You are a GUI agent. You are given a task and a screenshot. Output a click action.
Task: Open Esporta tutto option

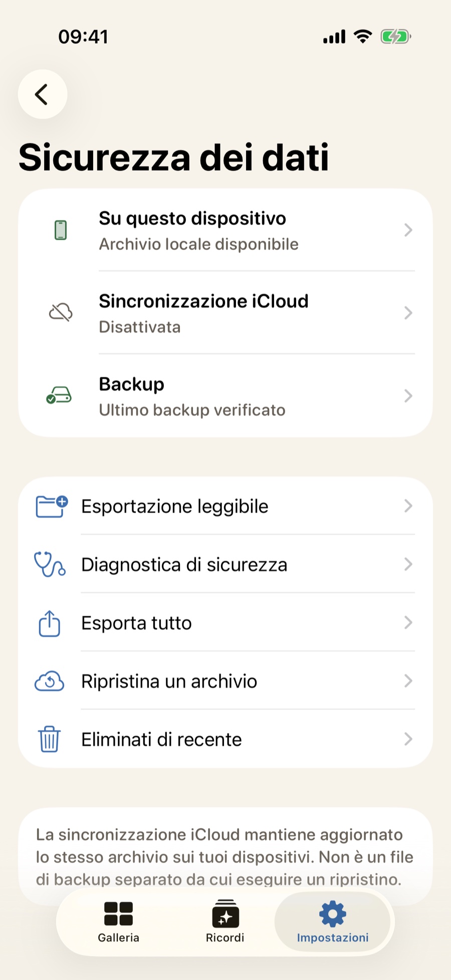tap(225, 623)
